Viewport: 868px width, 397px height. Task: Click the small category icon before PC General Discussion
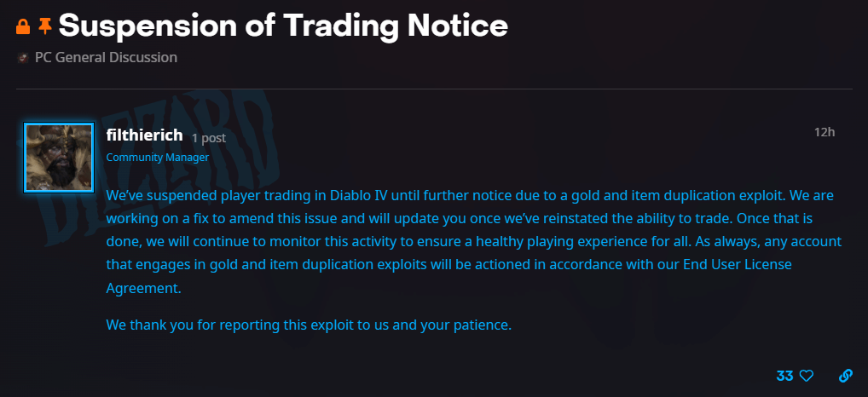pos(23,58)
